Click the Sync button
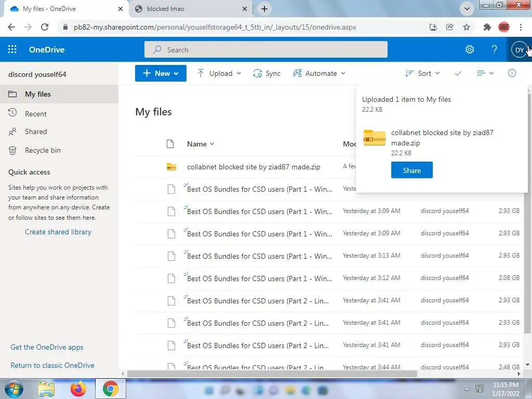 (267, 73)
